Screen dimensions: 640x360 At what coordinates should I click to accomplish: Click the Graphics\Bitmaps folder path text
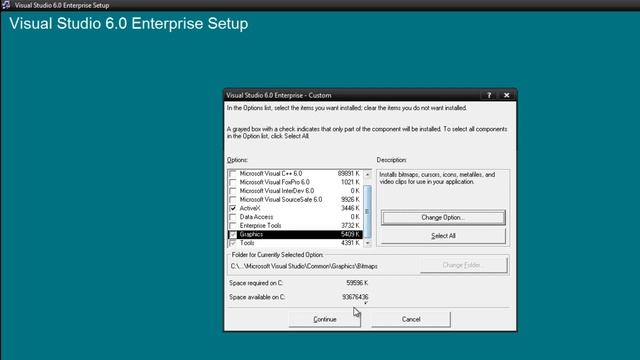(x=304, y=266)
